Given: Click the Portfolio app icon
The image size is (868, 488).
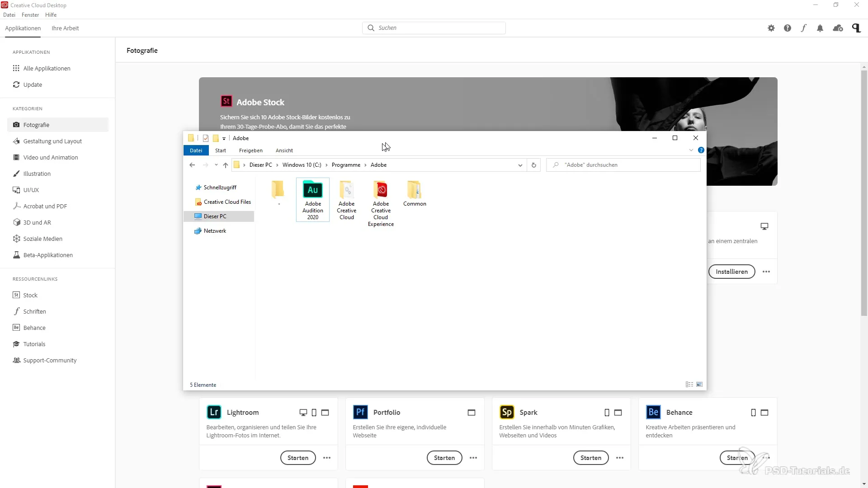Looking at the screenshot, I should (360, 412).
